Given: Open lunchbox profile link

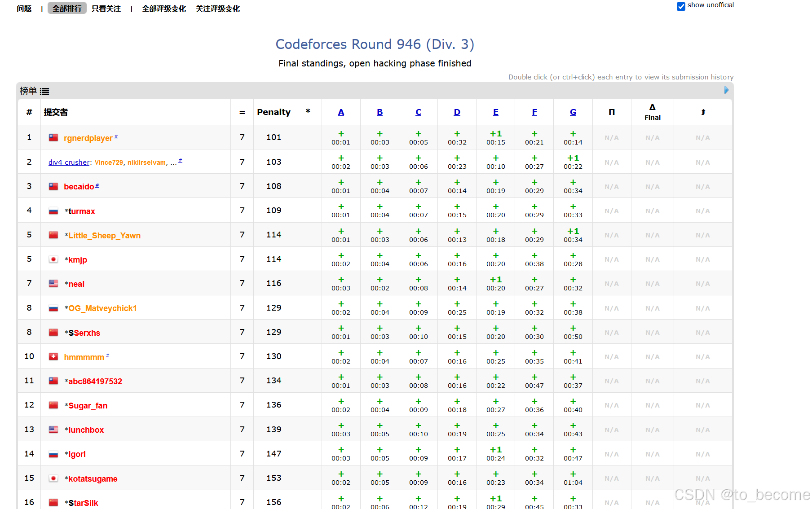Looking at the screenshot, I should click(86, 430).
